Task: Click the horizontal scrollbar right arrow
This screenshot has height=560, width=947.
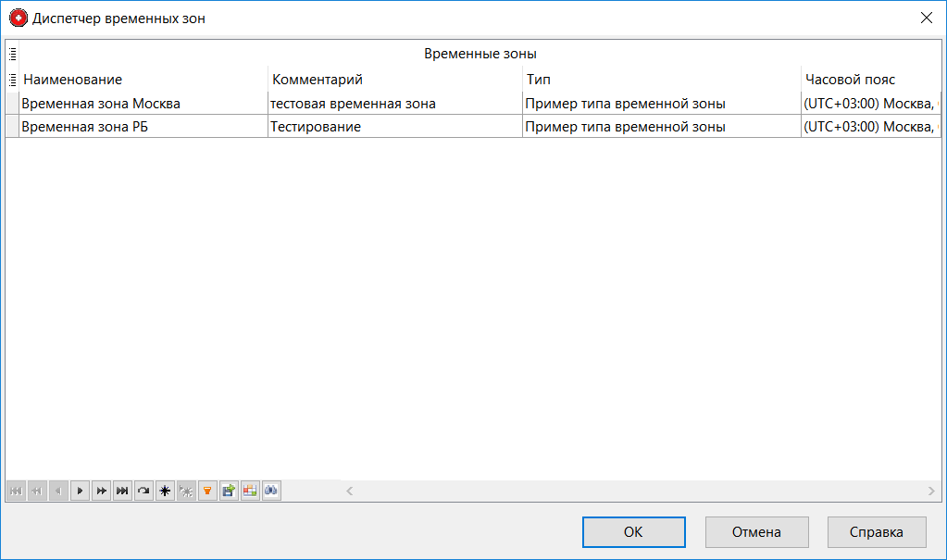Action: tap(933, 491)
